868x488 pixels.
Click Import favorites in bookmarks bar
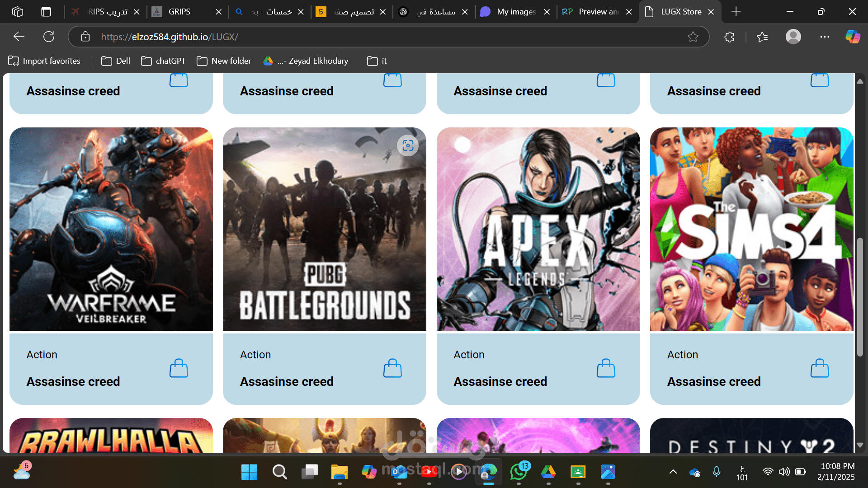point(44,61)
